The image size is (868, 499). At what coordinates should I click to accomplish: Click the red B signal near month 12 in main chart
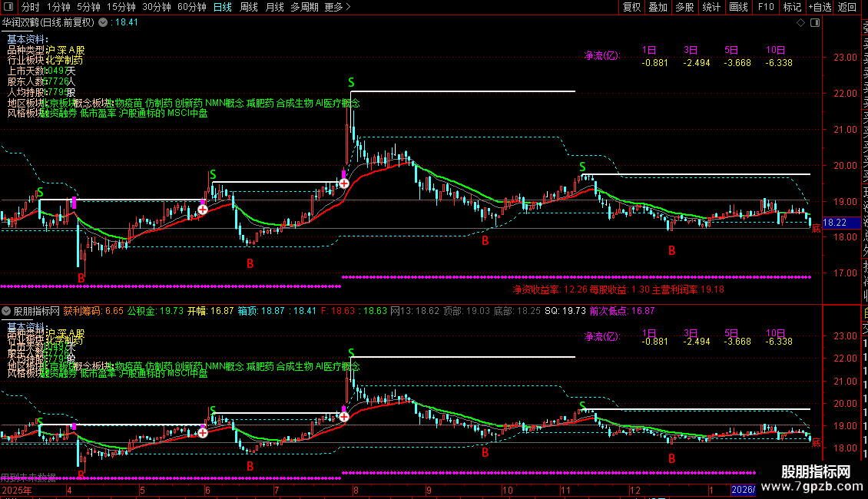pyautogui.click(x=671, y=250)
